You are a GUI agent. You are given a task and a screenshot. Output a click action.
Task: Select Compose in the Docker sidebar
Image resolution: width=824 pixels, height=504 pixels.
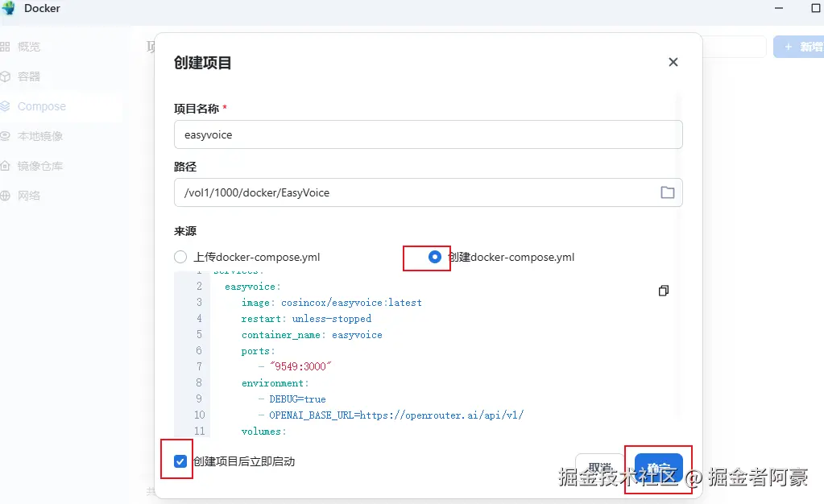click(x=42, y=106)
